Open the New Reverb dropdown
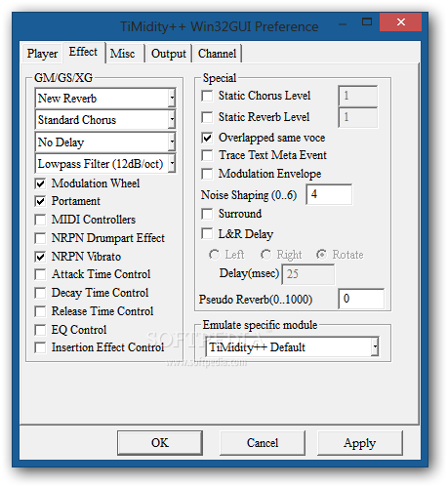Screen dimensions: 448x487 pyautogui.click(x=105, y=98)
